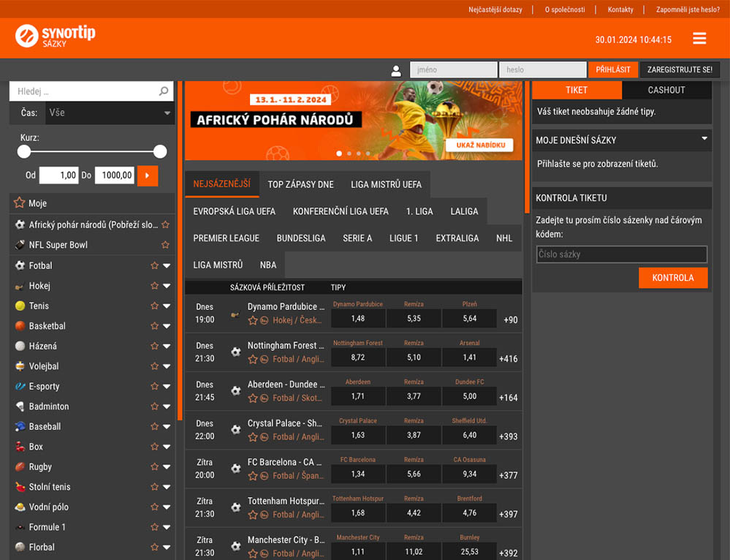Favorite the Házená category star
730x560 pixels.
(155, 346)
